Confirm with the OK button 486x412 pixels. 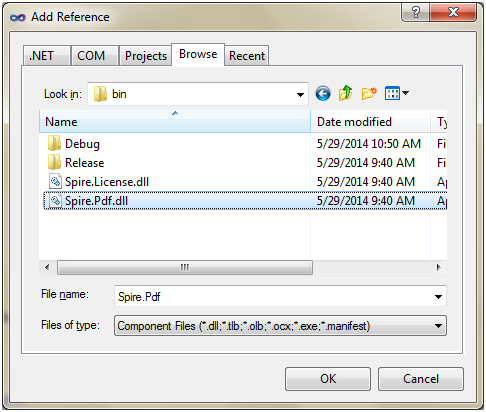click(328, 379)
